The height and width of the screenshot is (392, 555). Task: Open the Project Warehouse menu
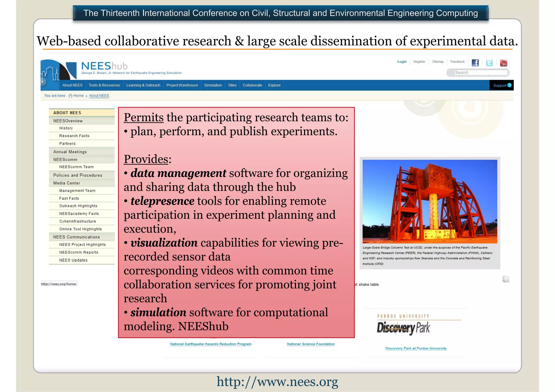[x=182, y=85]
